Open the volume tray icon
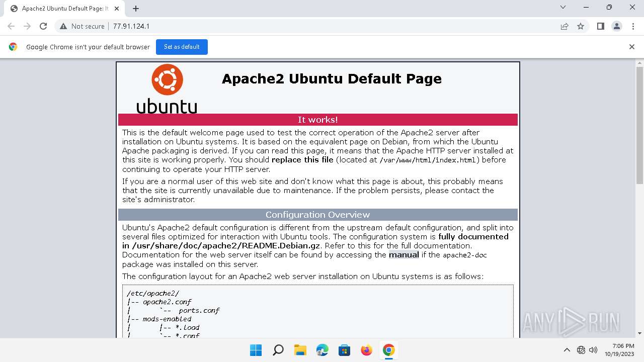 tap(593, 350)
